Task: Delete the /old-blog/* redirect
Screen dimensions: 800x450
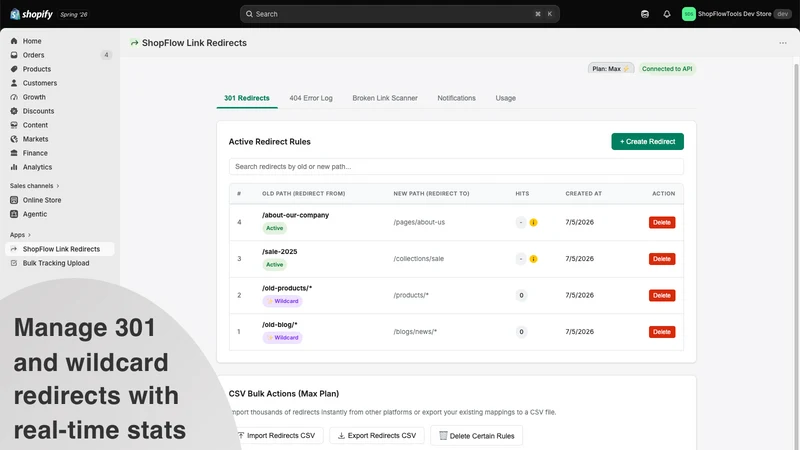Action: click(662, 332)
